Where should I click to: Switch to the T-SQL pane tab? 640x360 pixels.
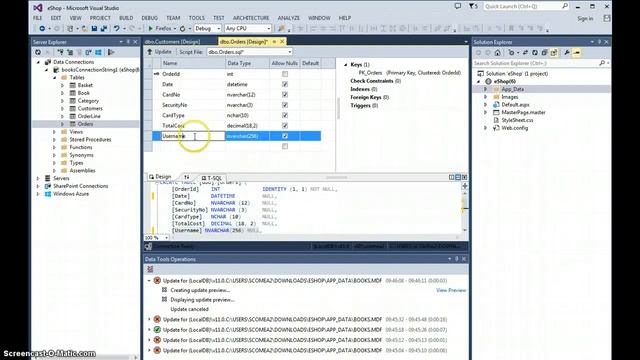point(211,178)
